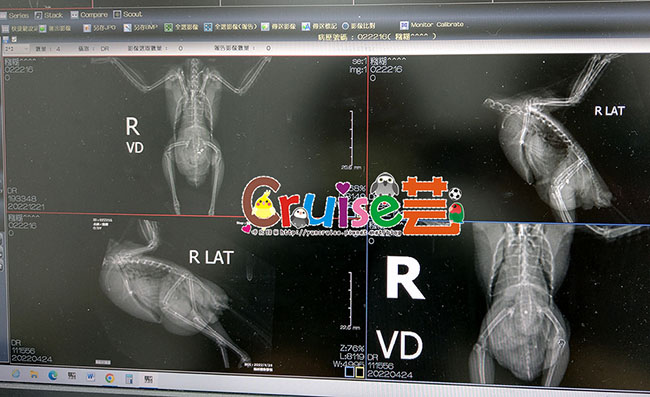Open the first taskbar icon left of File Explorer
Image resolution: width=650 pixels, height=397 pixels.
point(16,373)
